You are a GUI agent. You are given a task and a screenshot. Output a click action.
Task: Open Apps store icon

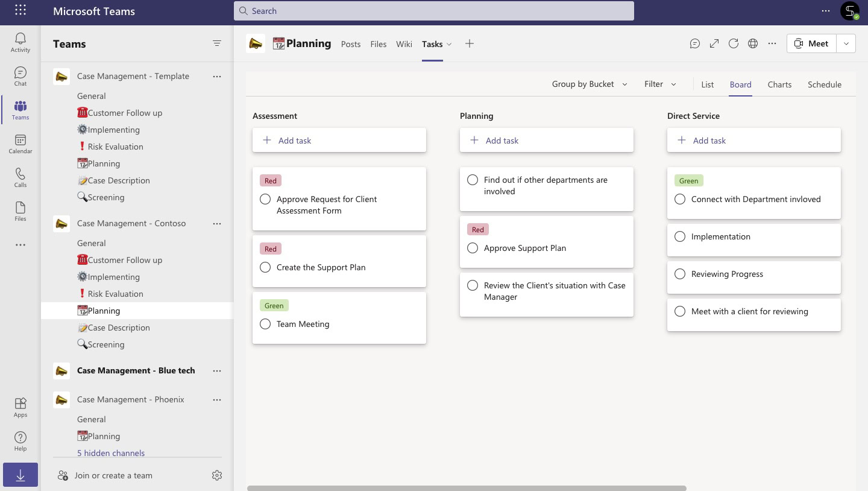20,407
